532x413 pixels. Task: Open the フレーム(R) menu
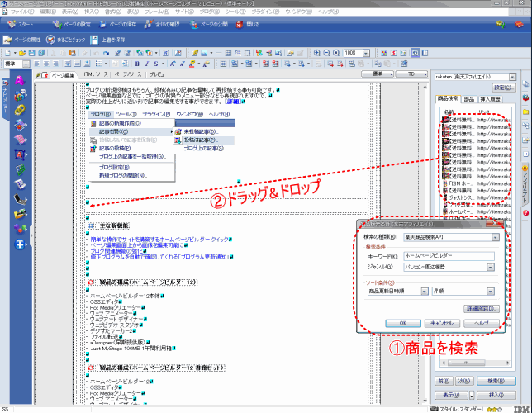(156, 12)
